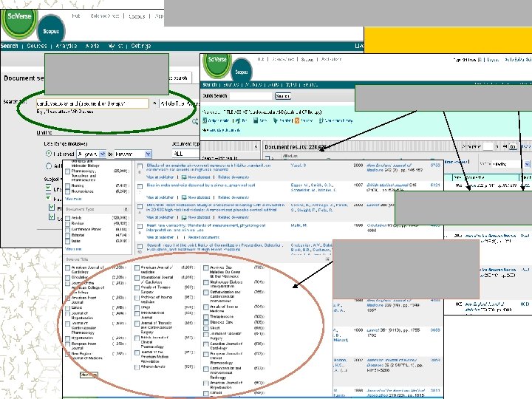Click View at publisher for Ramipril article
This screenshot has height=399, width=532.
160,177
